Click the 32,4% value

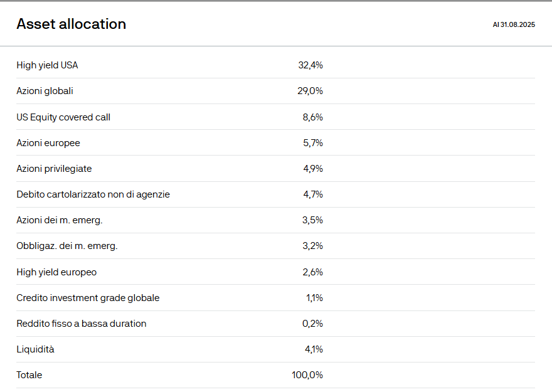click(x=310, y=65)
